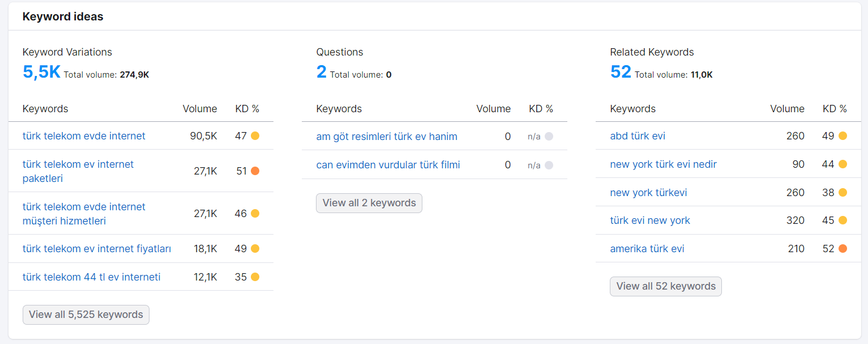Select related keyword 'new york türkevi'
The image size is (868, 344).
[x=648, y=193]
